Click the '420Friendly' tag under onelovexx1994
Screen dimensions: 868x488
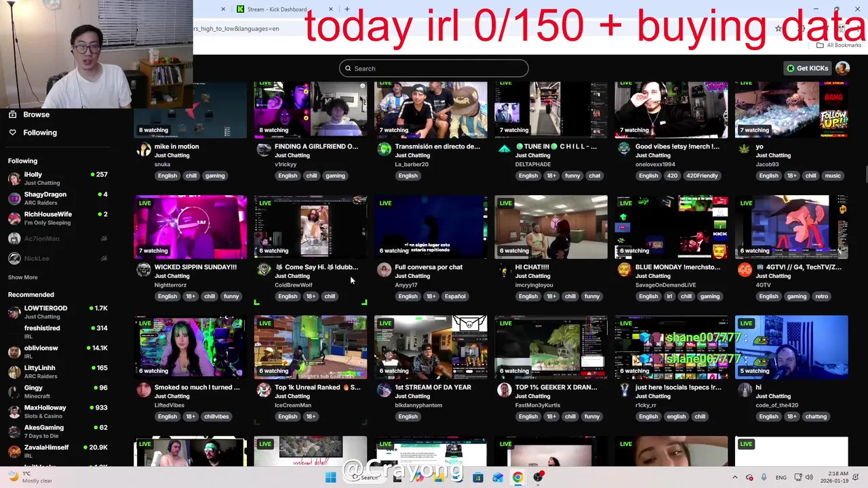tap(702, 176)
